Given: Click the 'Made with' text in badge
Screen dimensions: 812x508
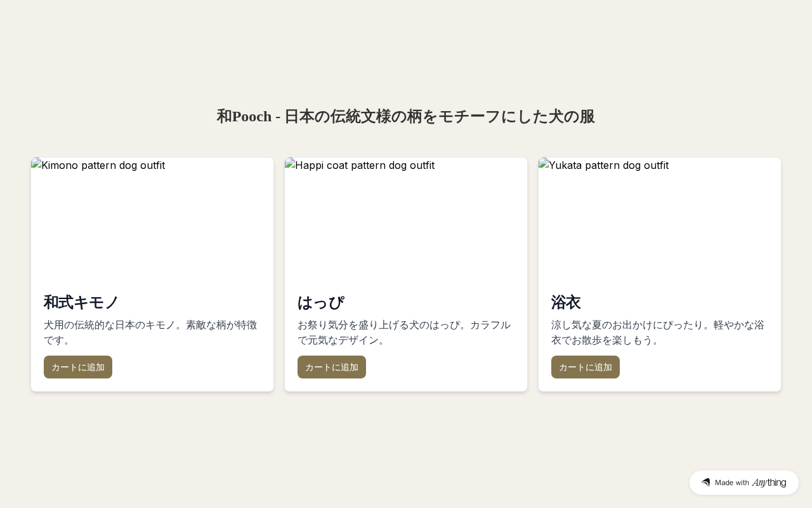Looking at the screenshot, I should [732, 483].
